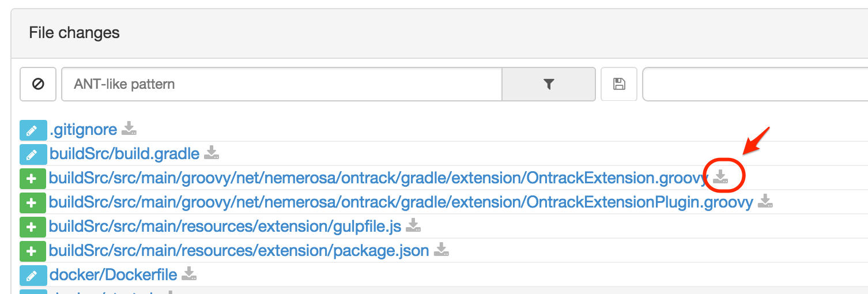This screenshot has height=294, width=868.
Task: Open the package.json file link
Action: click(x=239, y=251)
